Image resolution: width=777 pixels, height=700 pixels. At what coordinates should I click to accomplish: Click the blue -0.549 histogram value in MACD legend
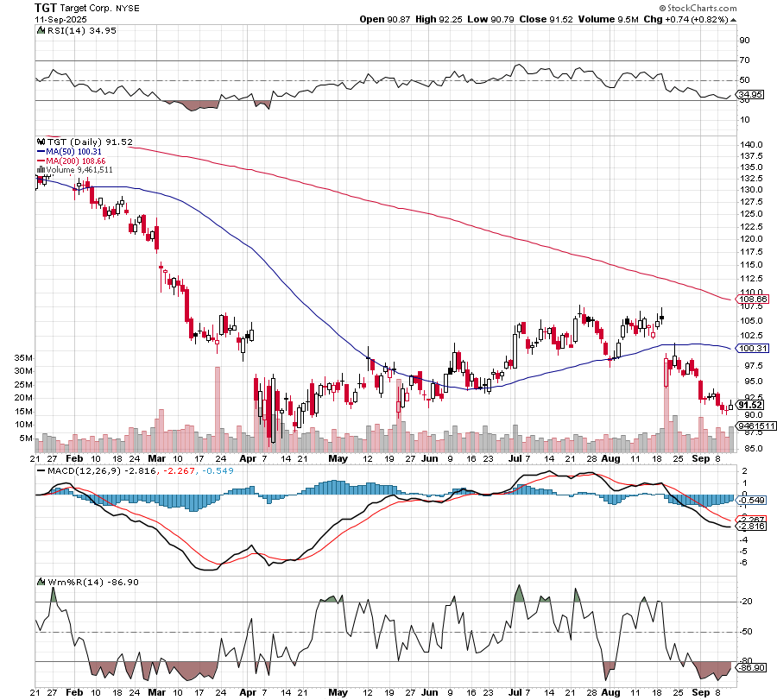click(217, 470)
